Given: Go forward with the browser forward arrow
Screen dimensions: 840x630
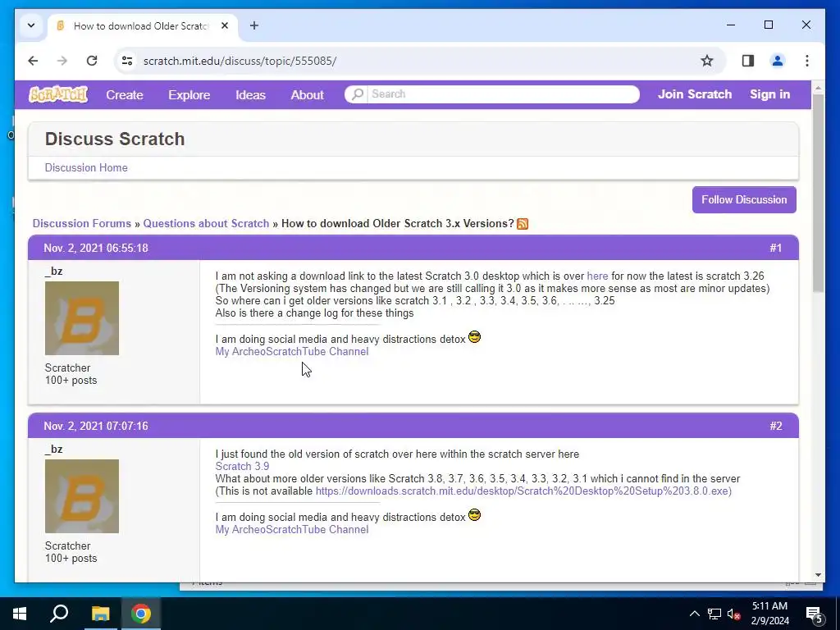Looking at the screenshot, I should tap(62, 61).
